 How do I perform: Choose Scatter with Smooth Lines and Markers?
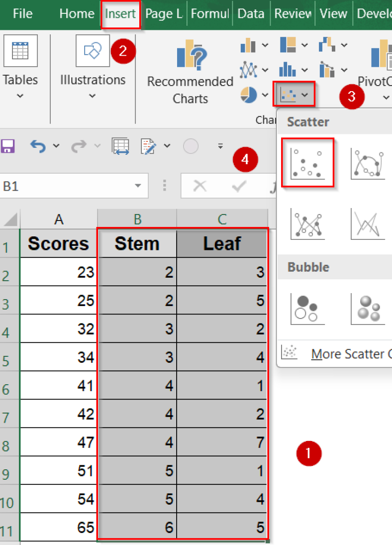click(x=368, y=163)
